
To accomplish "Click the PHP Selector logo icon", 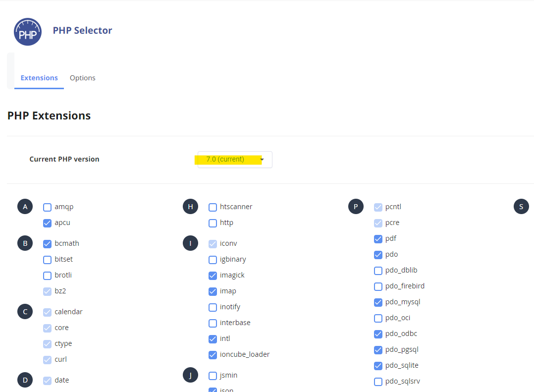I will click(x=28, y=32).
